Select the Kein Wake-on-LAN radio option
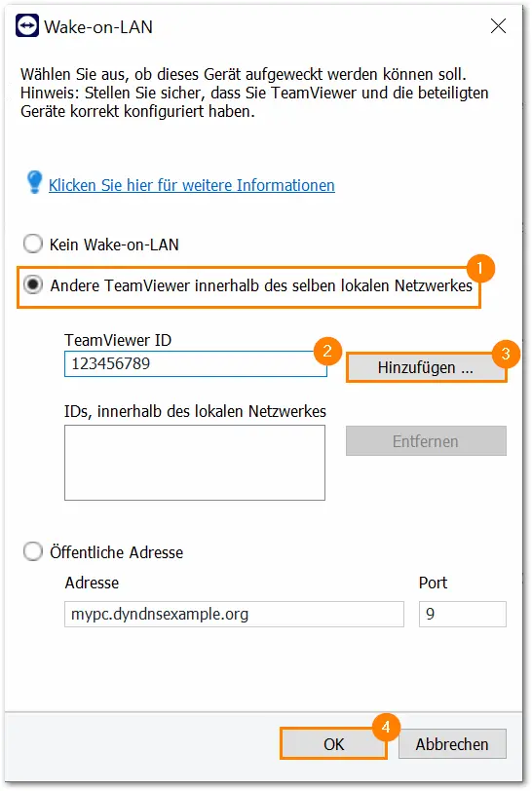Image resolution: width=532 pixels, height=791 pixels. tap(33, 245)
